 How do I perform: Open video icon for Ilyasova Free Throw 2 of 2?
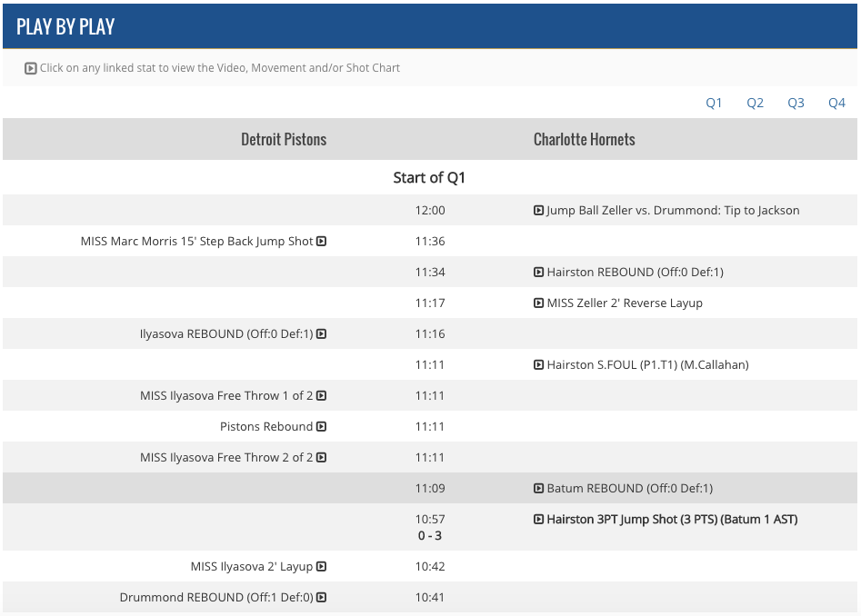pyautogui.click(x=322, y=458)
